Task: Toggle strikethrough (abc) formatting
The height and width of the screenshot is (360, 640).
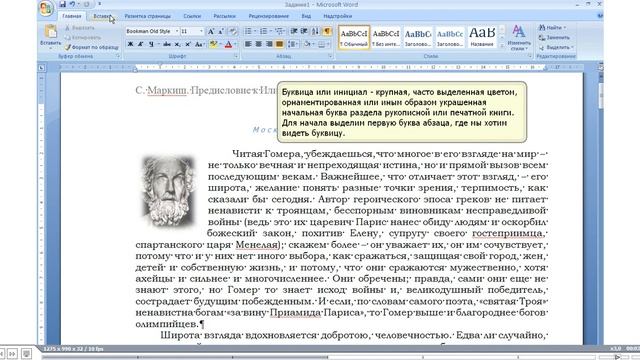Action: pyautogui.click(x=167, y=44)
